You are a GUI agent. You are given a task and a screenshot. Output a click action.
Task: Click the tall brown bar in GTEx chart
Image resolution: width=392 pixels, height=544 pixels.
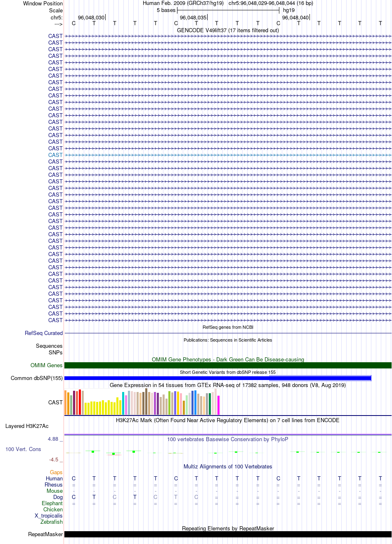146,401
